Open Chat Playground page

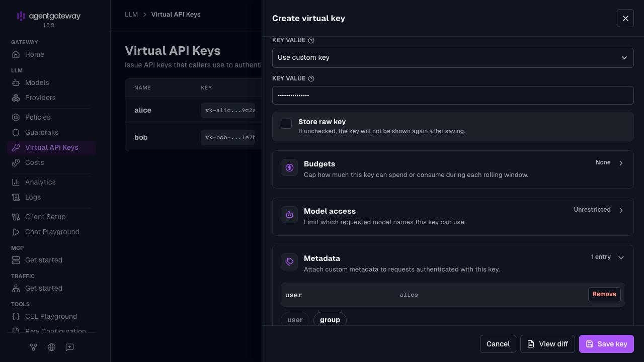[x=51, y=232]
